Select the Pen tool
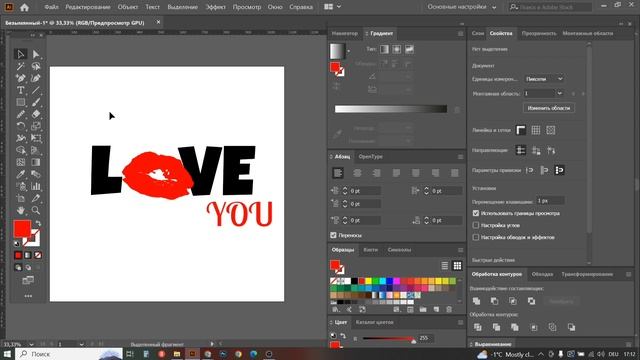640x360 pixels. tap(21, 78)
